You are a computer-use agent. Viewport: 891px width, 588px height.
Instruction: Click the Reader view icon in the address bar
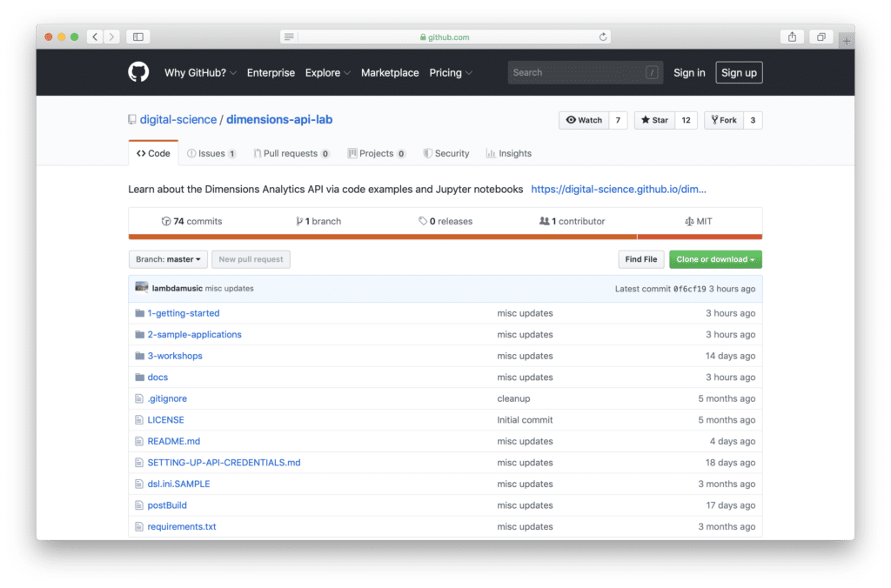coord(290,37)
